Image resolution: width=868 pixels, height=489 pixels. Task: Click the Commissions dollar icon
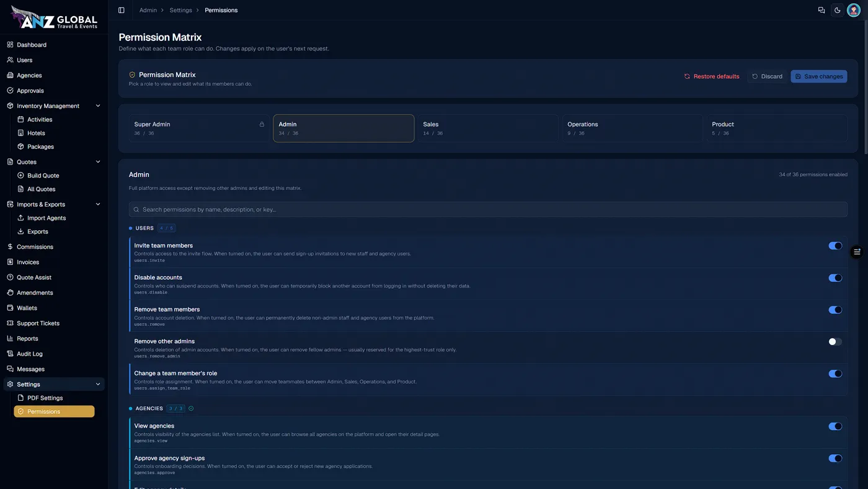[10, 247]
